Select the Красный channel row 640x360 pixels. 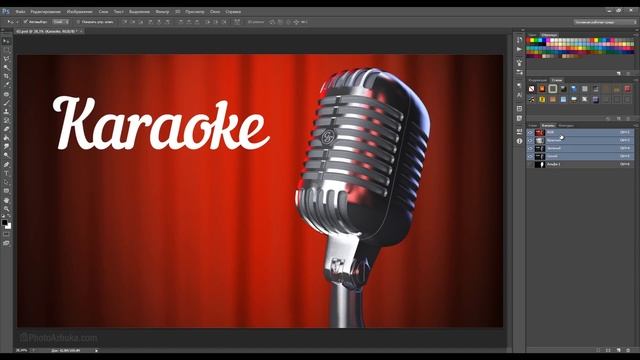pos(580,140)
